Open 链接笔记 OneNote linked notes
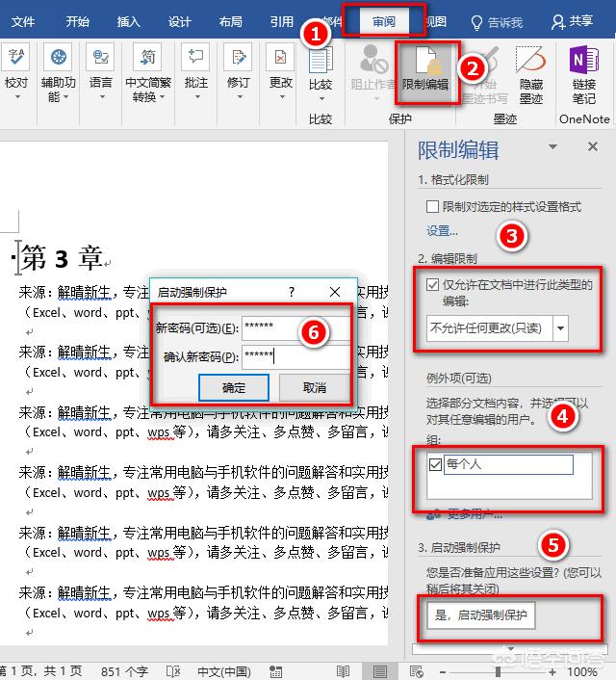The width and height of the screenshot is (616, 680). (x=584, y=74)
